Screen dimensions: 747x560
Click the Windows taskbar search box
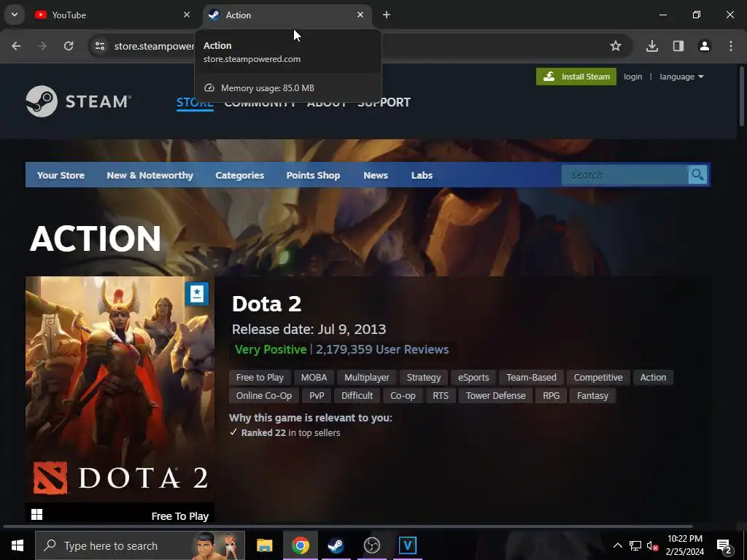point(140,545)
